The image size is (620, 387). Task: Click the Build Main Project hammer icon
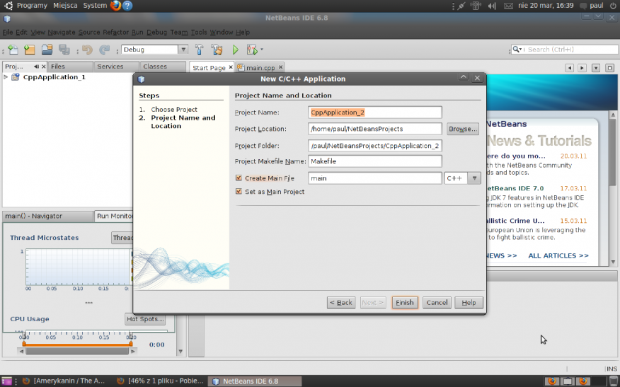point(199,50)
